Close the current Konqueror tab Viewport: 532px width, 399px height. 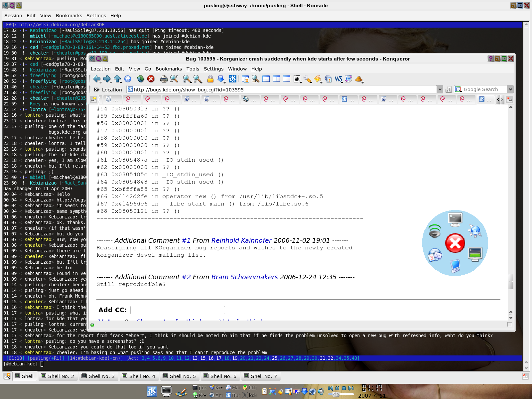(x=509, y=99)
